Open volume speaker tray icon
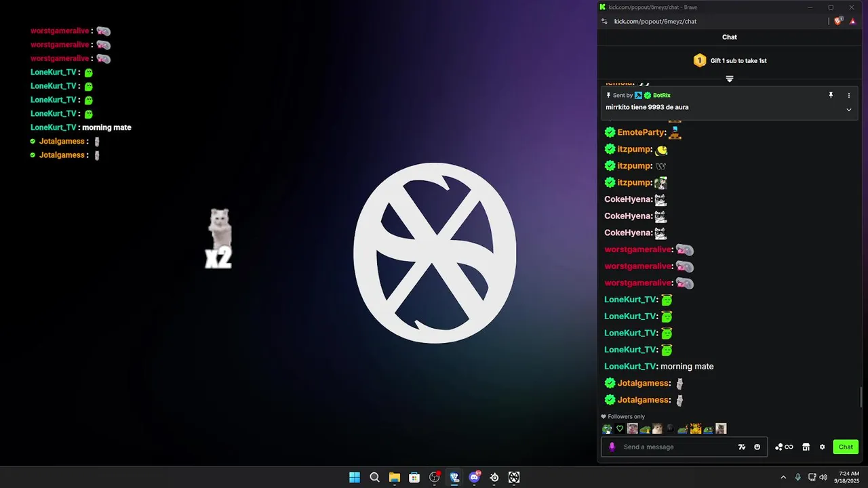The image size is (868, 488). coord(823,477)
